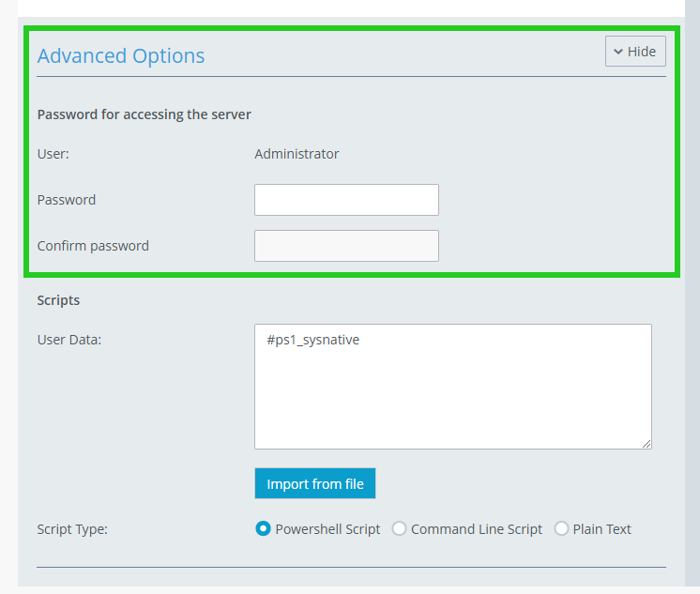The image size is (700, 594).
Task: Grab the User Data textarea resize handle
Action: pyautogui.click(x=646, y=443)
